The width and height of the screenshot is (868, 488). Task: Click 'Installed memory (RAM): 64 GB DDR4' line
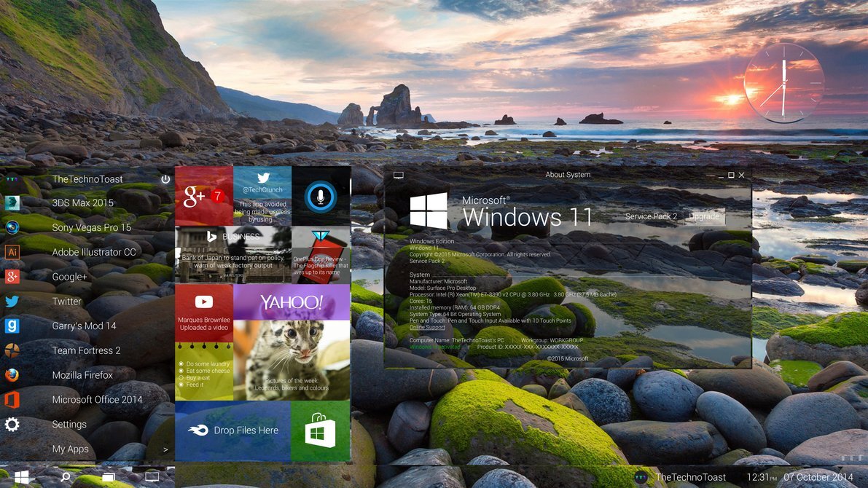point(455,307)
